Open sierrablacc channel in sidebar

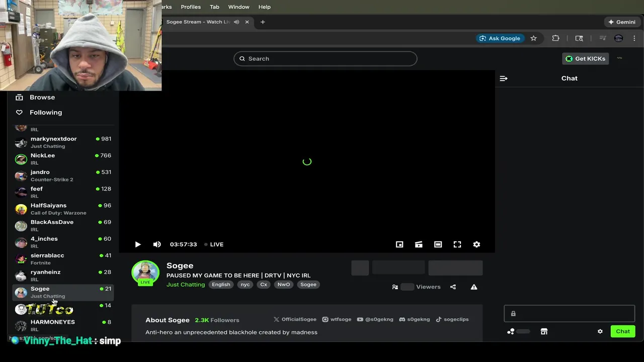(x=63, y=258)
